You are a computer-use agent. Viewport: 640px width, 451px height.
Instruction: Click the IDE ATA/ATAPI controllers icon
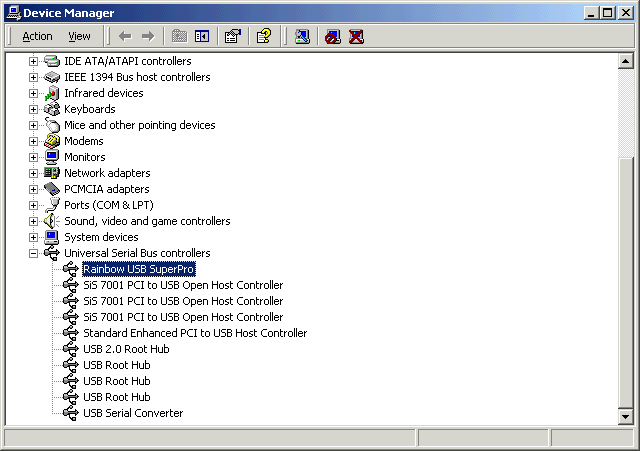pos(52,61)
